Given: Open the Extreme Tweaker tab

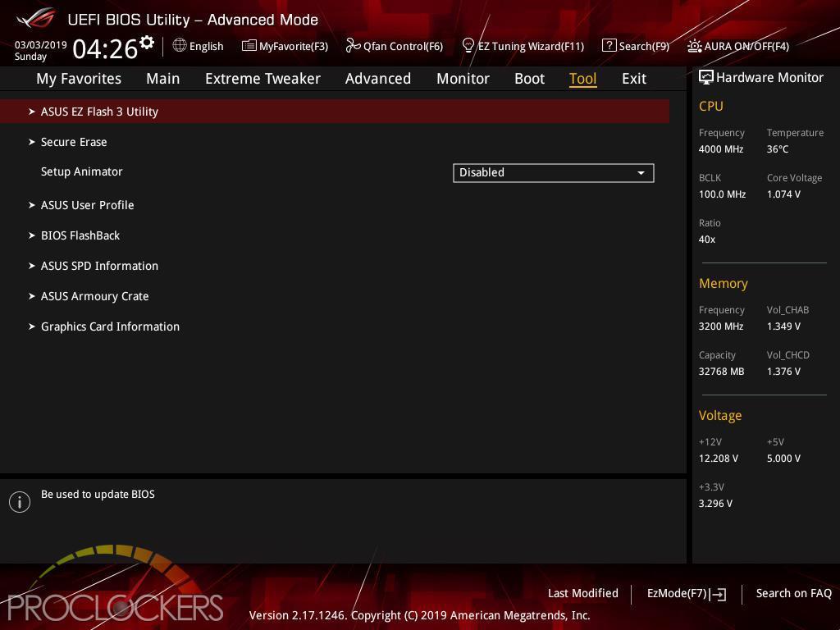Looking at the screenshot, I should (x=262, y=79).
